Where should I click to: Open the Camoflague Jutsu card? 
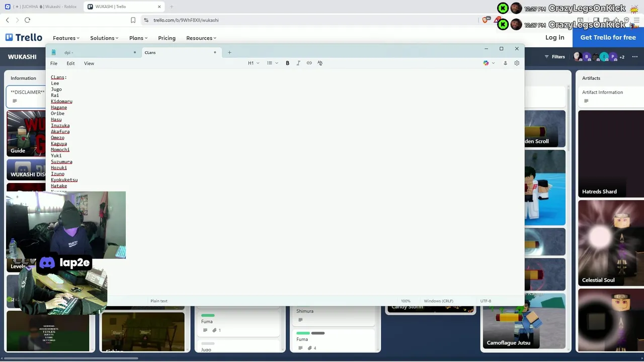pos(524,320)
